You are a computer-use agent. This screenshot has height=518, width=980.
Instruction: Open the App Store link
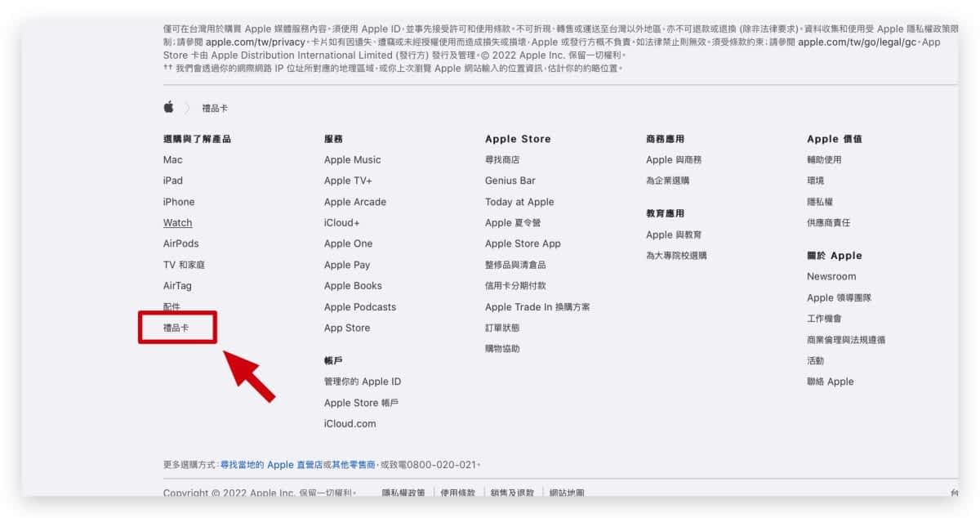tap(347, 328)
